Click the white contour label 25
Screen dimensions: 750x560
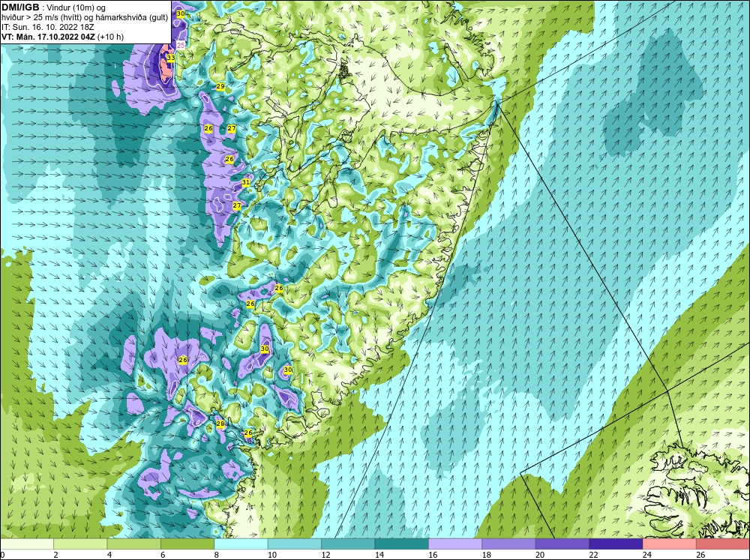click(x=181, y=46)
